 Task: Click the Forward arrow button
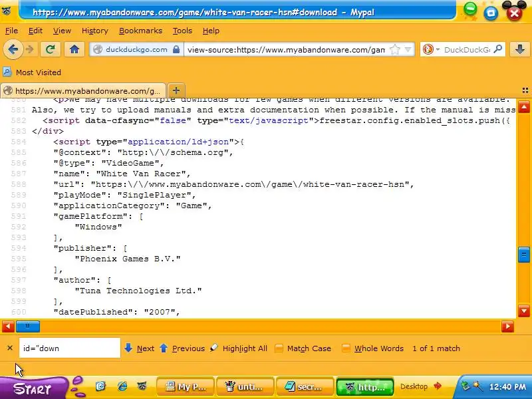30,49
